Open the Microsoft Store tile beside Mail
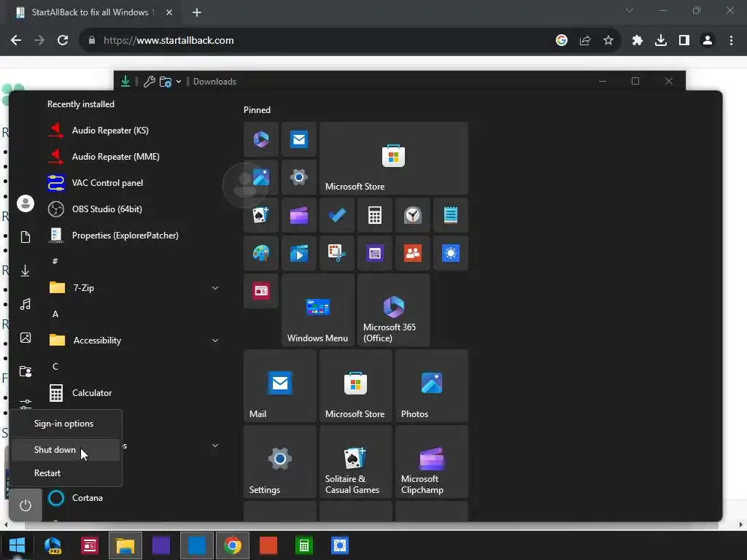The width and height of the screenshot is (747, 560). (x=356, y=386)
